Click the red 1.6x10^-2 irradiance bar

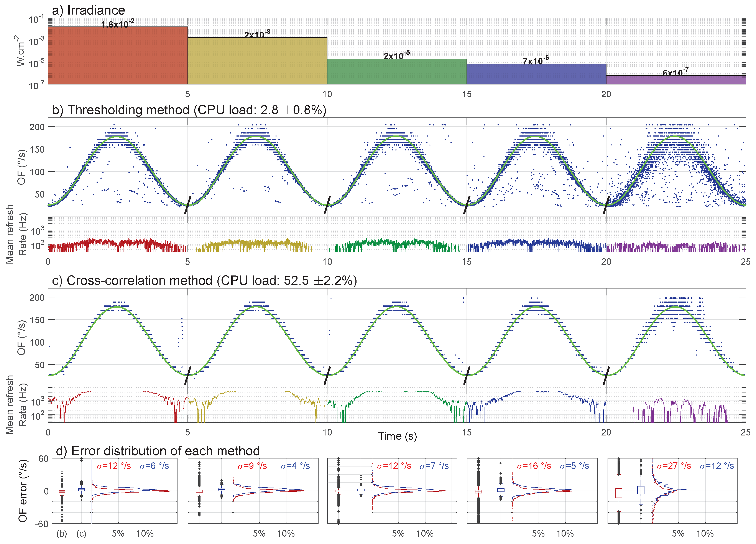118,55
